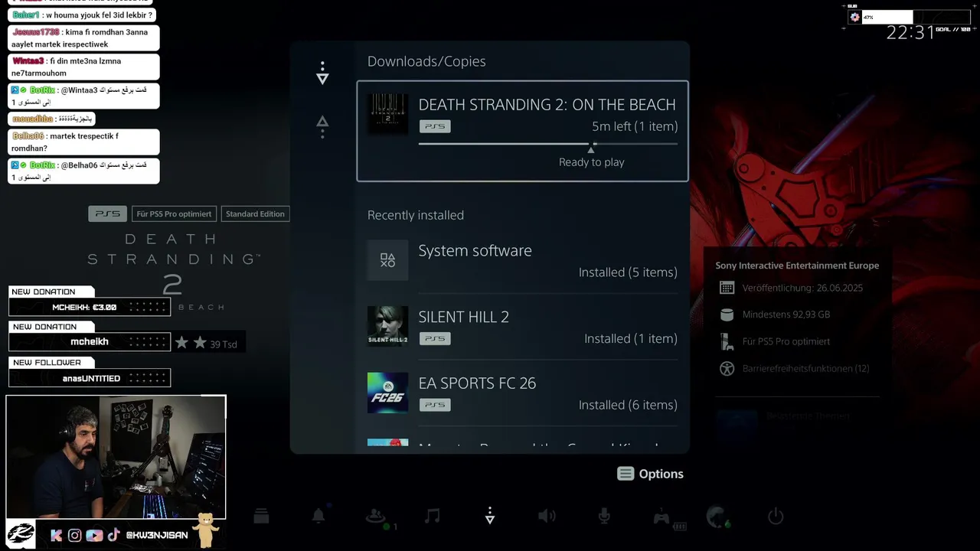Click the Ready to play progress marker

point(591,149)
